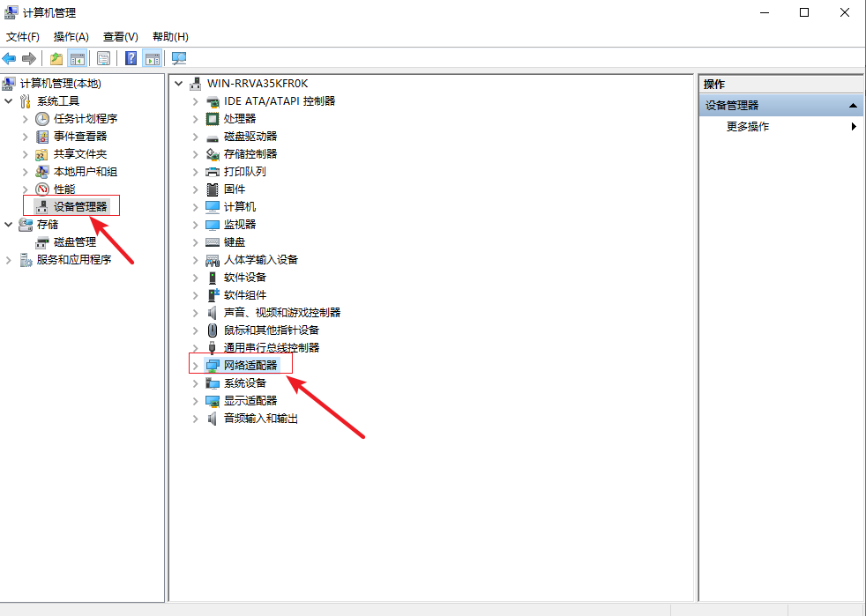Click More Actions (更多操作) in actions pane

click(748, 126)
